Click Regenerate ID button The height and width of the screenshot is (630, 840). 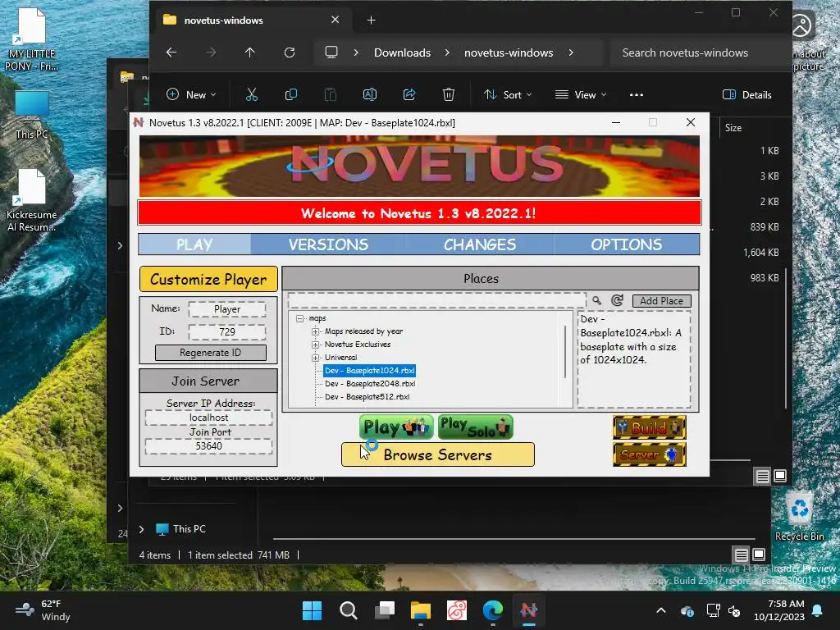pos(211,353)
